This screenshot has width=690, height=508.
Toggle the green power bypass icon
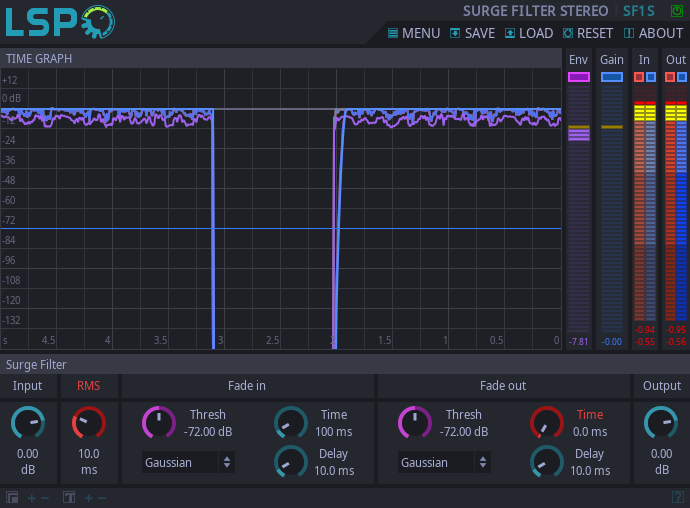click(676, 11)
